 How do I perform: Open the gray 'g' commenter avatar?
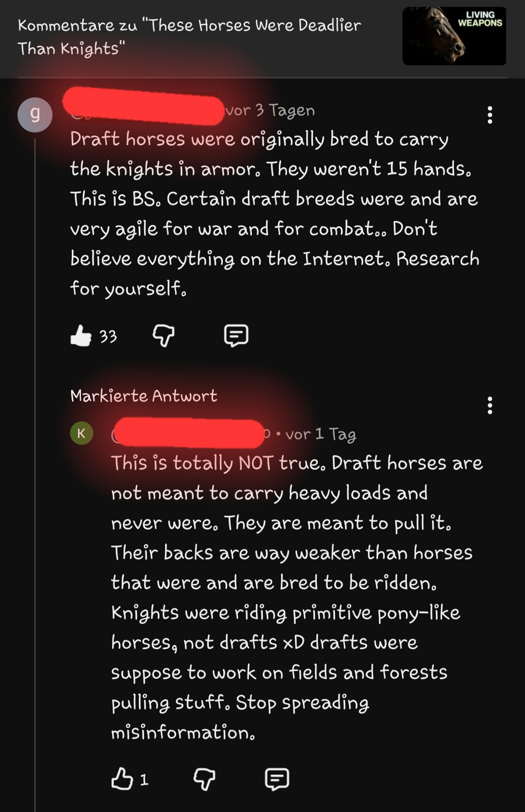click(35, 115)
